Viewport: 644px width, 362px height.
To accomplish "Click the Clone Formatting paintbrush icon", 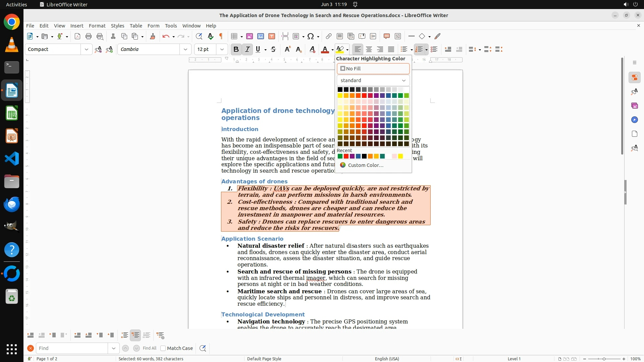I will coord(153,36).
